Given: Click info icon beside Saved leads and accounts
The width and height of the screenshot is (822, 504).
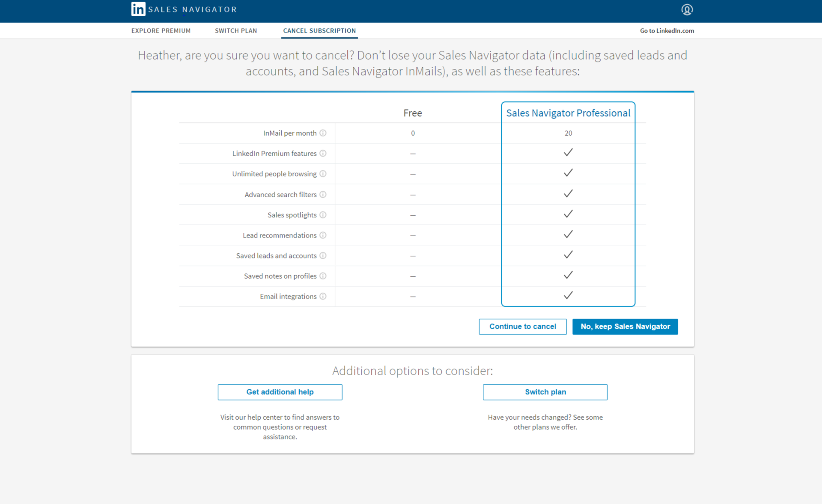Looking at the screenshot, I should click(x=323, y=255).
